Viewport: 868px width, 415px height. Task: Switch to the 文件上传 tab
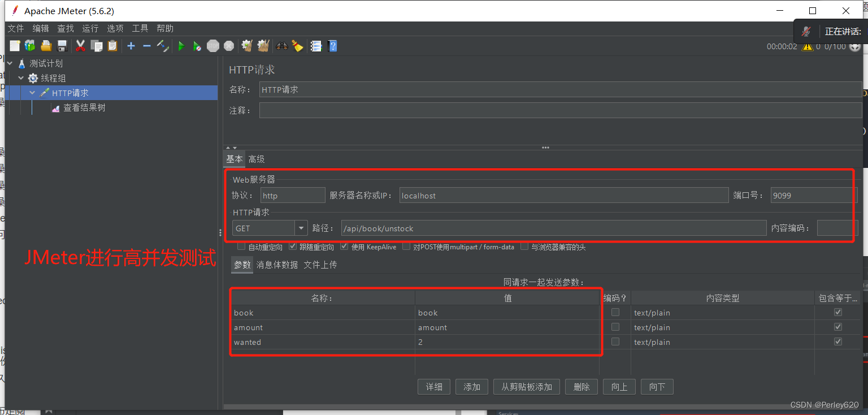(x=320, y=265)
